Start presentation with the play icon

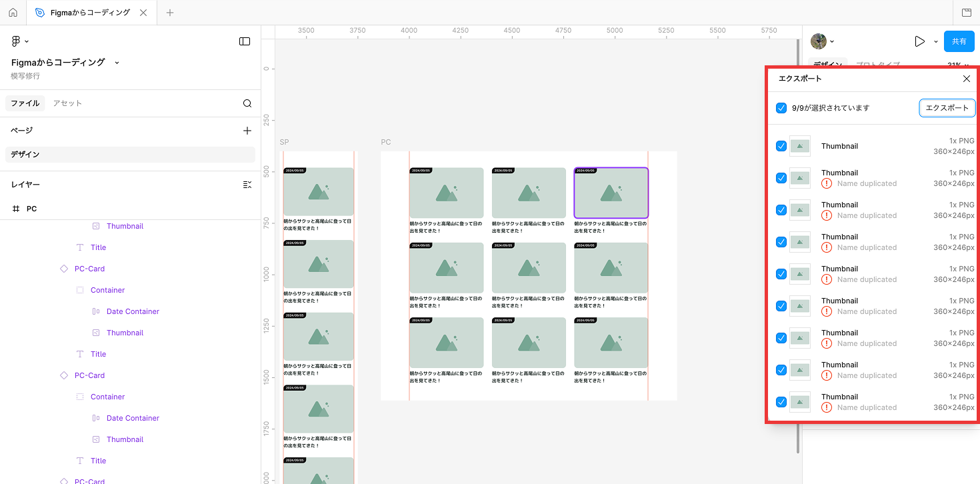(x=920, y=41)
